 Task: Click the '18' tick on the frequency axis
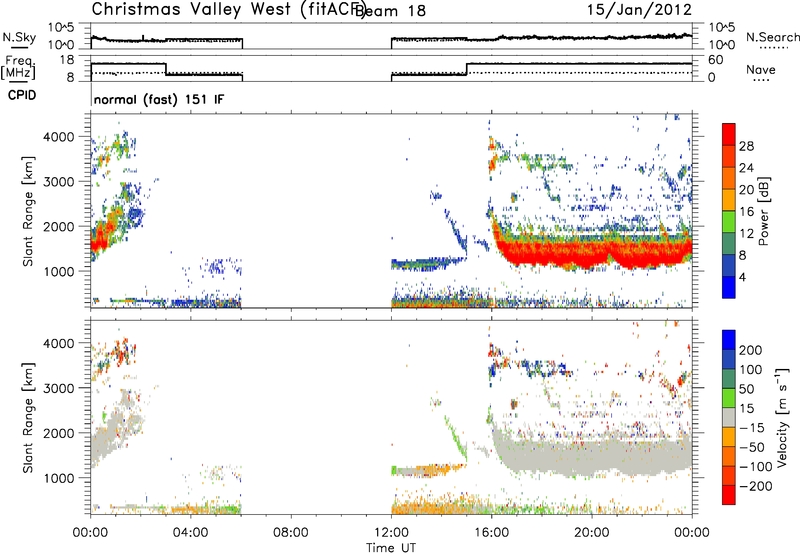tap(67, 60)
